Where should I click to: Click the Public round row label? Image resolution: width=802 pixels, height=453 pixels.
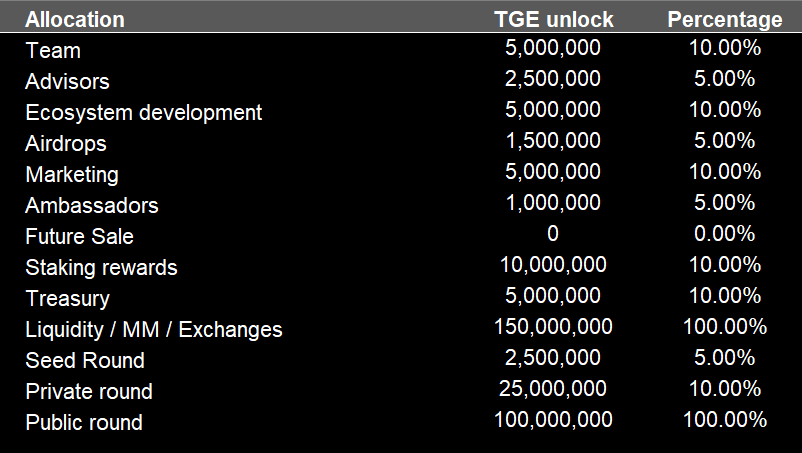coord(84,422)
